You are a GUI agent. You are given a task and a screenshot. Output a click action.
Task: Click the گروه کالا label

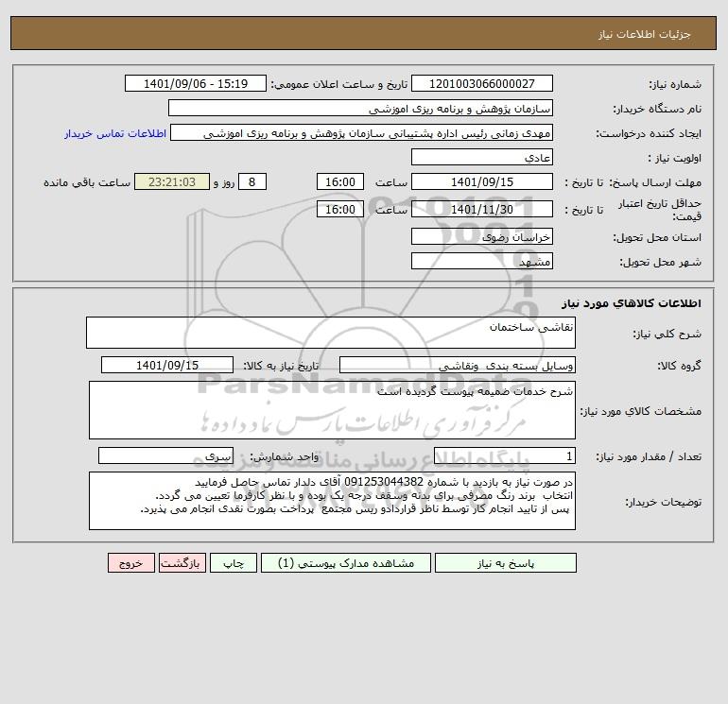point(679,366)
